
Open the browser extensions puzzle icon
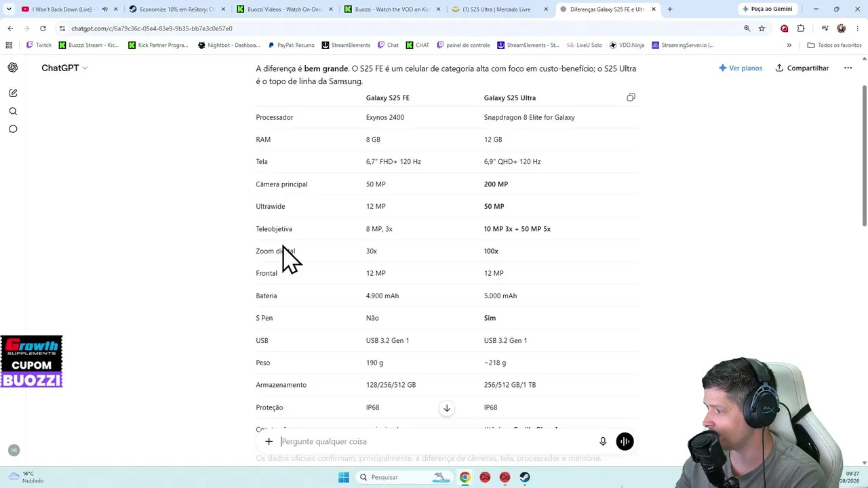[x=801, y=28]
